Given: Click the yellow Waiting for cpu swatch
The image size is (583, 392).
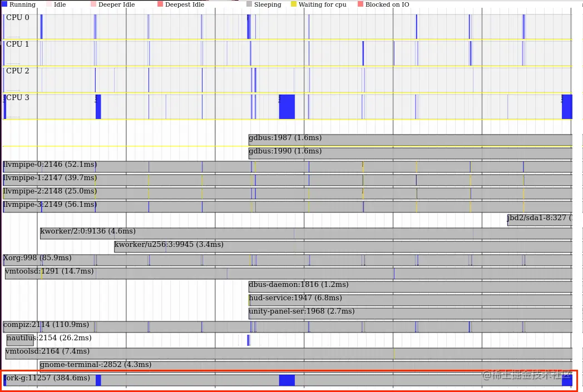Looking at the screenshot, I should [294, 4].
